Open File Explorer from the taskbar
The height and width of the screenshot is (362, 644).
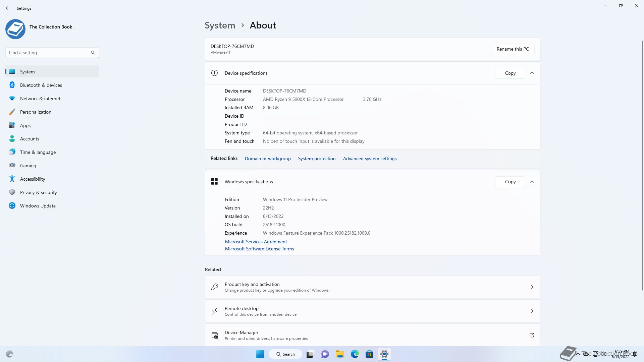[340, 354]
